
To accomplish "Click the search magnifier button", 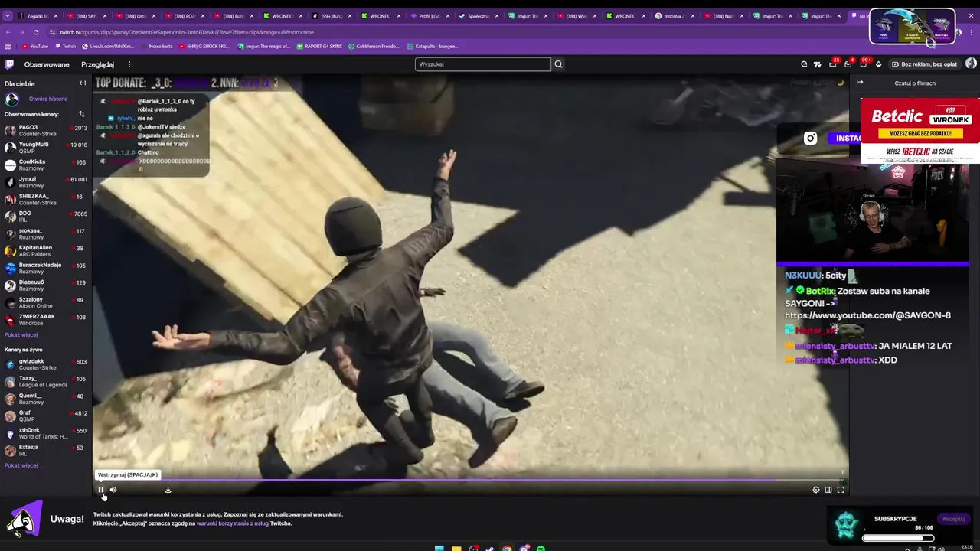I will (x=558, y=64).
